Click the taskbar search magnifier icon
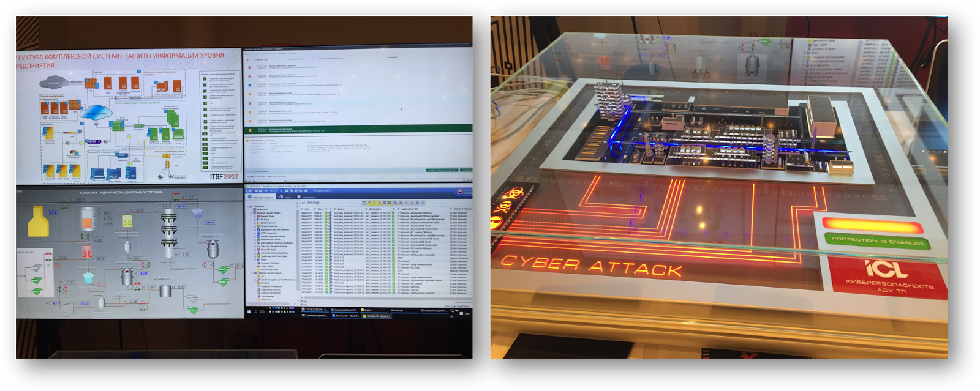Screen dimensions: 980x391 [x=256, y=311]
